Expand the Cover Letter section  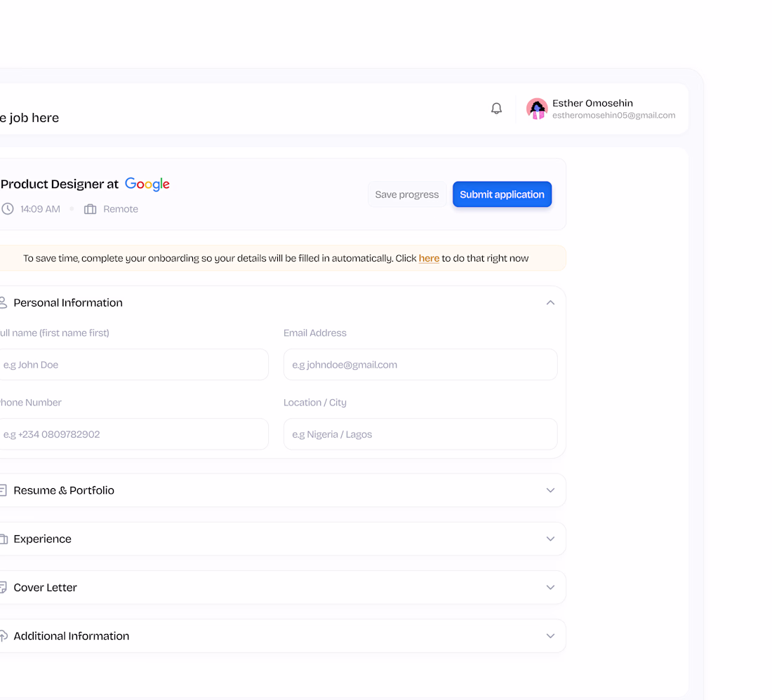pos(550,587)
